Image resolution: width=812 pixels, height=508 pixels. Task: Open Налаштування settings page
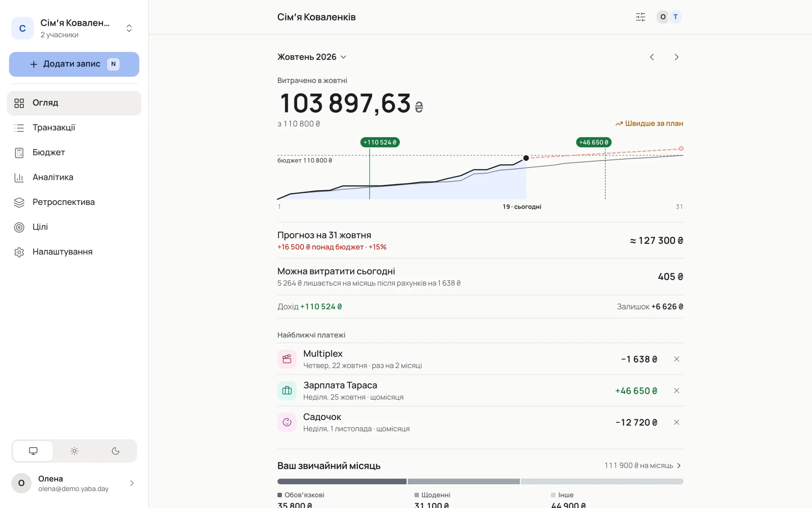tap(74, 252)
